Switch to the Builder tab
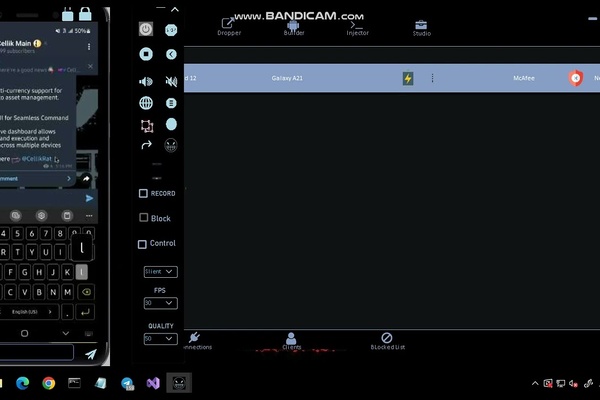Viewport: 600px width, 400px height. click(x=293, y=28)
